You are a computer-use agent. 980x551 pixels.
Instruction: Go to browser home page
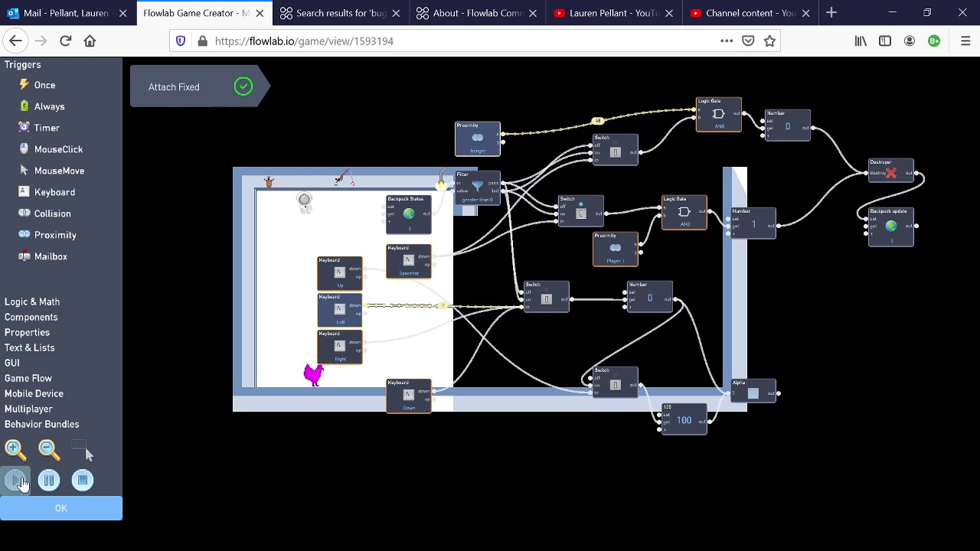(90, 41)
